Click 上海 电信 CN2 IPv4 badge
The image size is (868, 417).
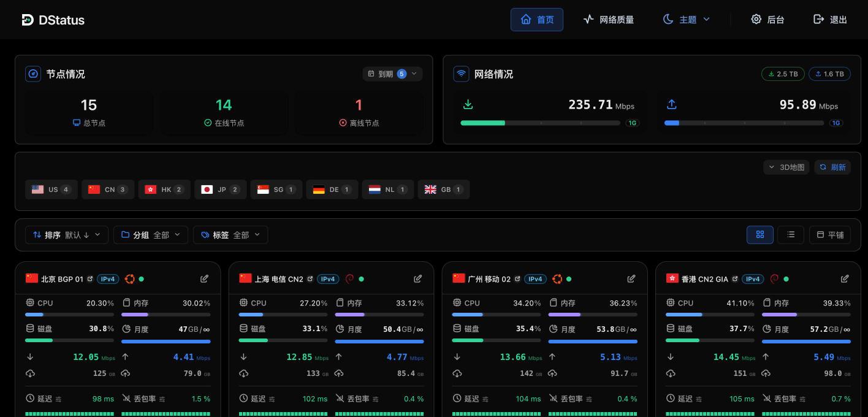(328, 279)
